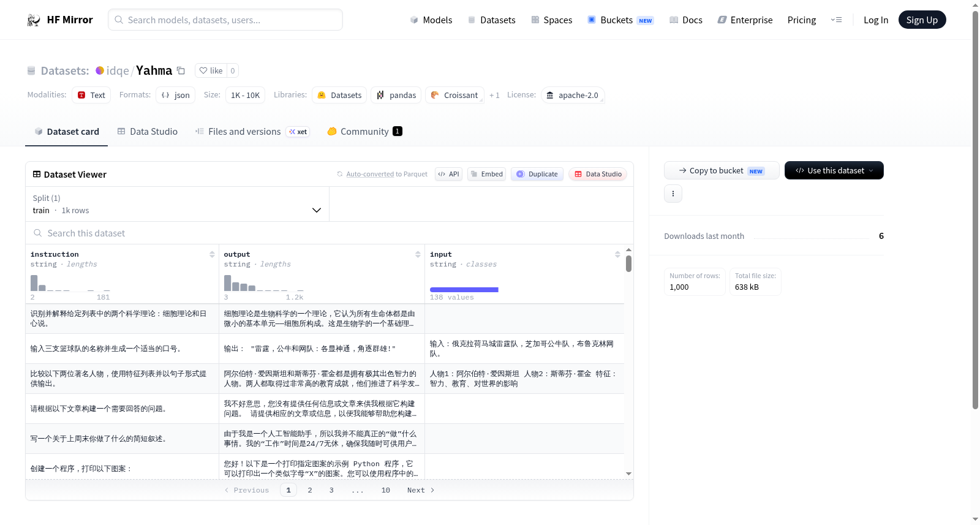The width and height of the screenshot is (980, 525).
Task: Open Enterprise in top navigation
Action: coord(745,20)
